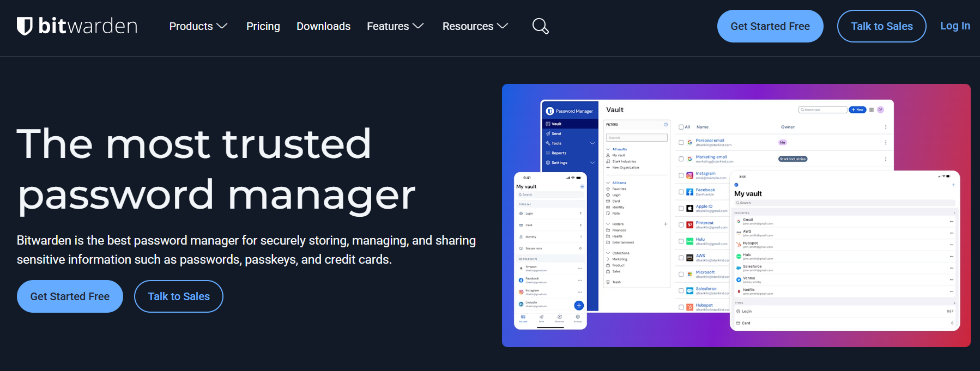Open Amazon row dots menu in phone mockup
Viewport: 980px width, 371px height.
click(580, 268)
